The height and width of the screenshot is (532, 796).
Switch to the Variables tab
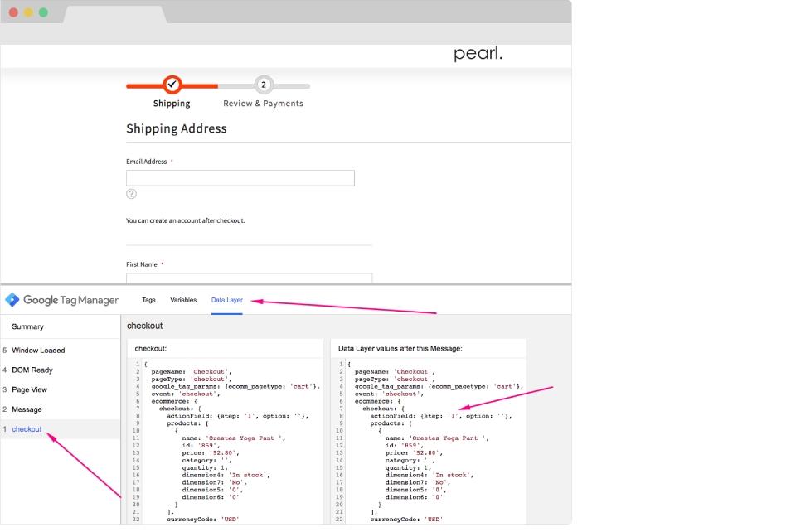click(x=183, y=300)
